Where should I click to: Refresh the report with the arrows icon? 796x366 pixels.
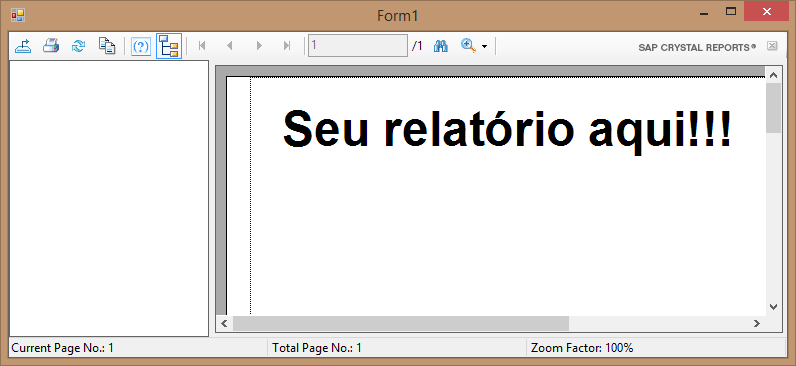tap(78, 46)
